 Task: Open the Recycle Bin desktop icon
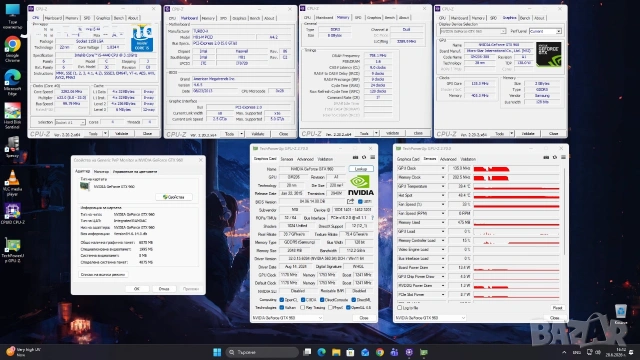[x=621, y=313]
